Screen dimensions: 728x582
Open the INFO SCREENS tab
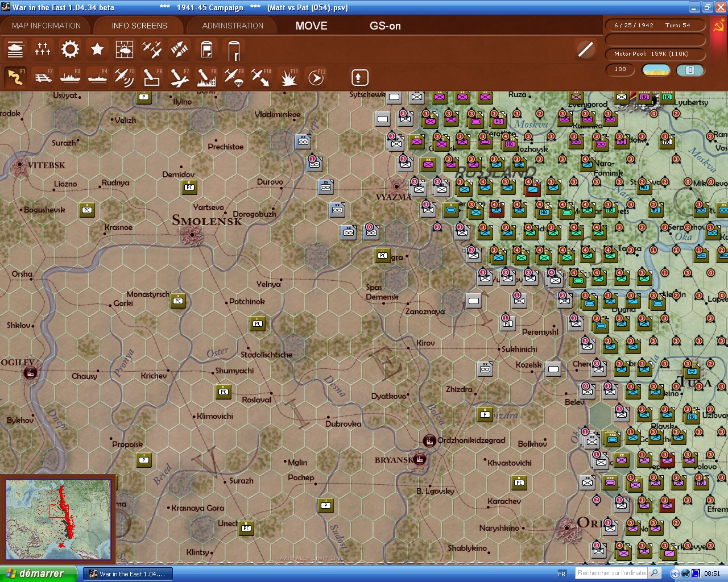tap(139, 26)
